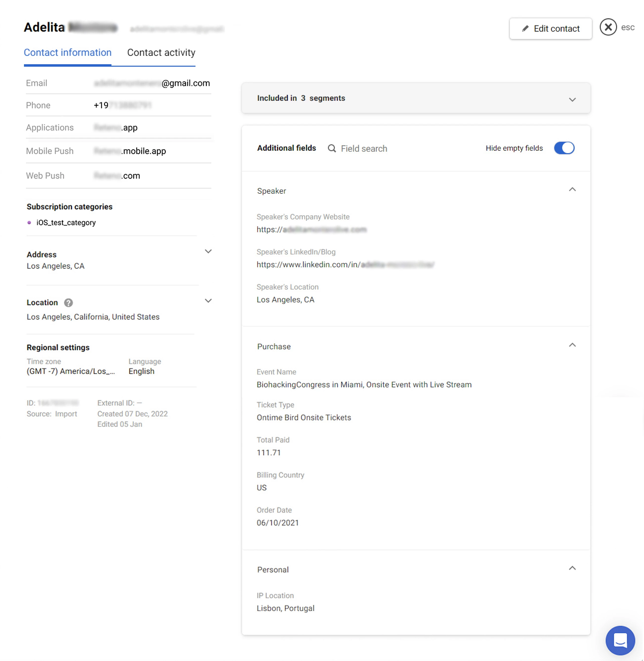The width and height of the screenshot is (644, 661).
Task: Select the iOS_test_category subscription entry
Action: point(66,223)
